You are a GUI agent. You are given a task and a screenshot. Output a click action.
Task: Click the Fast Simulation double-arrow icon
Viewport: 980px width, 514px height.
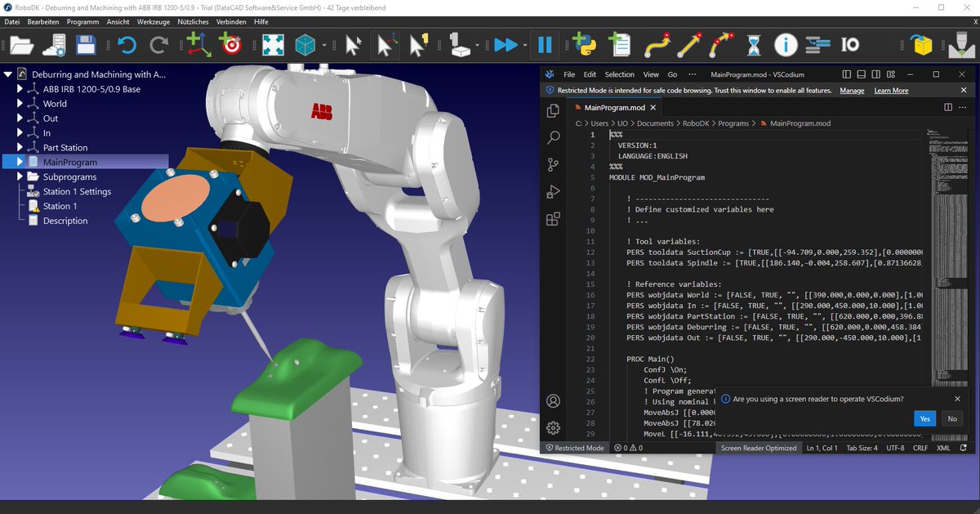click(506, 45)
